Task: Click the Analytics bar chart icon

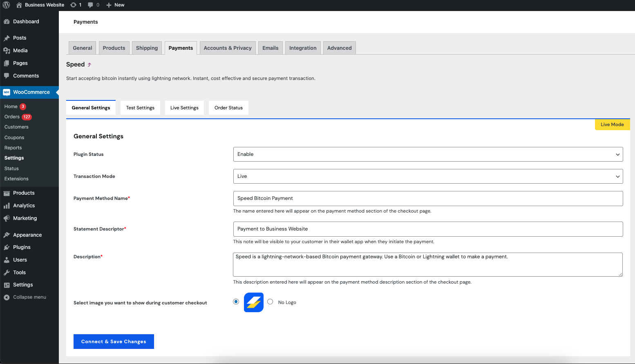Action: (7, 206)
